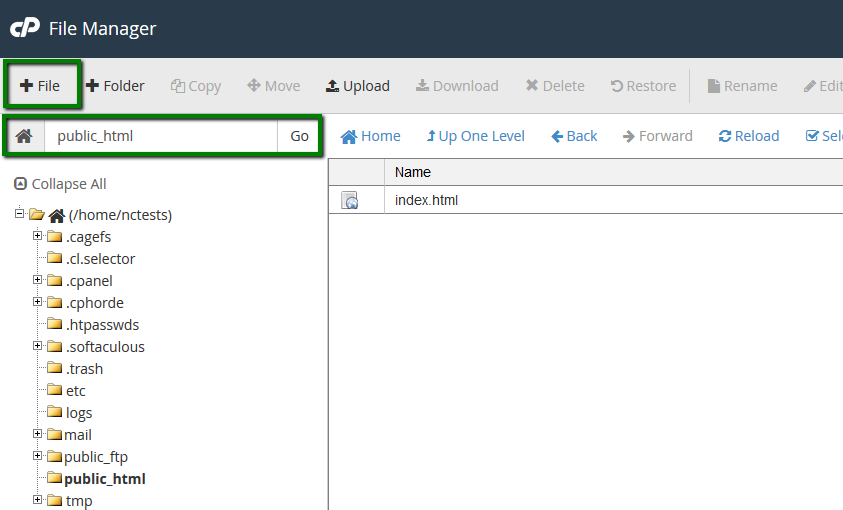Expand the mail folder node

click(x=38, y=434)
